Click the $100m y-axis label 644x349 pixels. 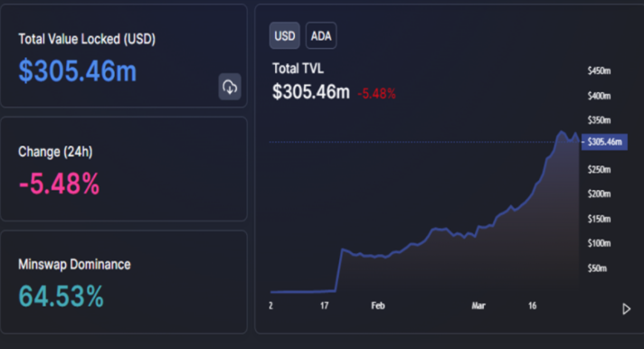tap(599, 243)
